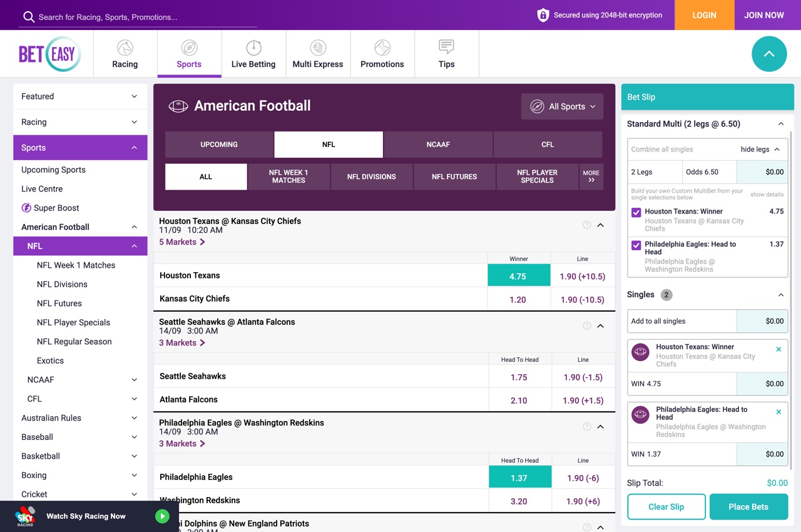Click football icon on Philadelphia Eagles single

point(641,414)
